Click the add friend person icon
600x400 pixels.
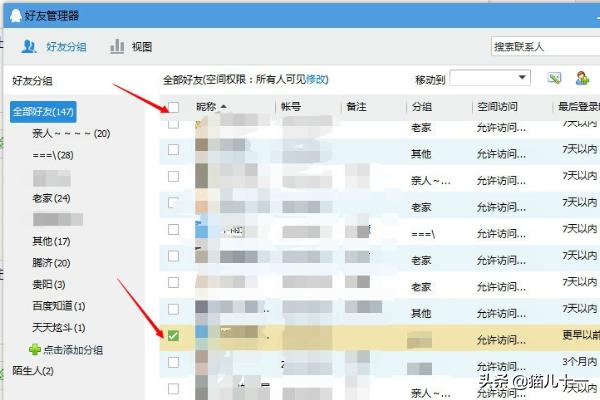pyautogui.click(x=581, y=79)
